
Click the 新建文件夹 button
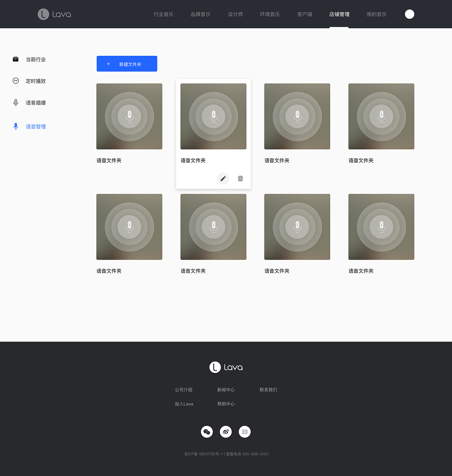127,64
